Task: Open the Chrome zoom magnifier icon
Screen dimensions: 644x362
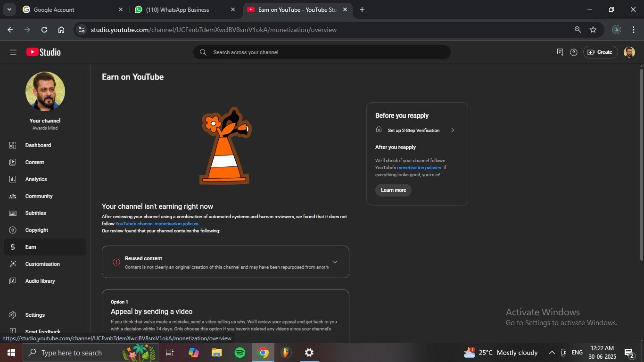Action: tap(578, 30)
